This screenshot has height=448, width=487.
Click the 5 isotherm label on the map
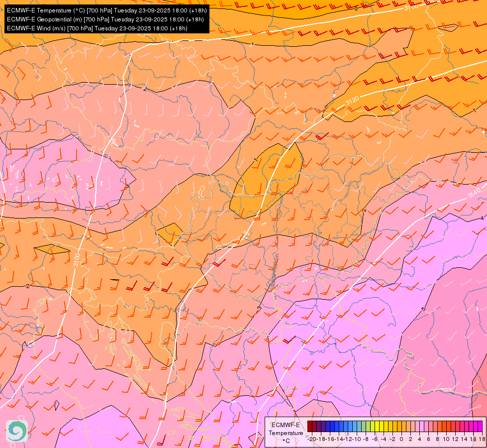point(423,309)
